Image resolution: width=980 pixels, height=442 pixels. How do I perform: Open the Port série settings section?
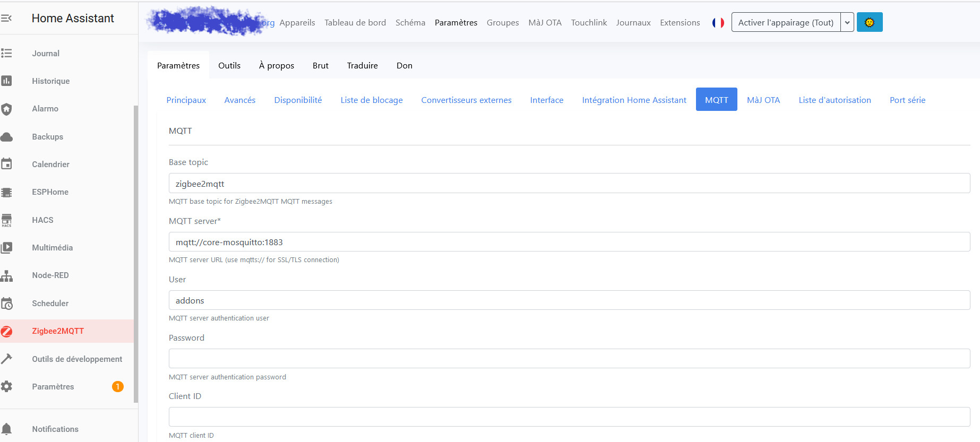pyautogui.click(x=908, y=100)
